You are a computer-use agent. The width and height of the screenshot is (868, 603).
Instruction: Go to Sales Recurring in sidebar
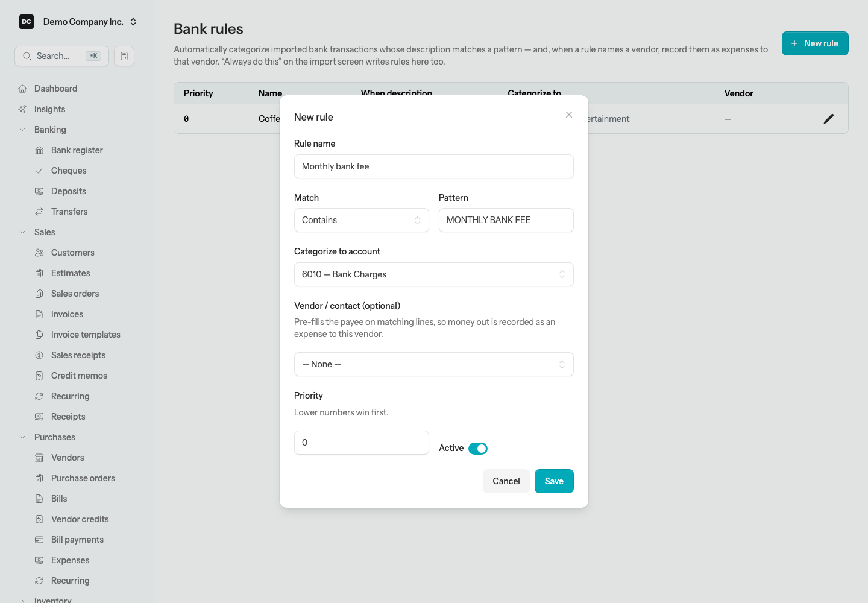[x=70, y=396]
